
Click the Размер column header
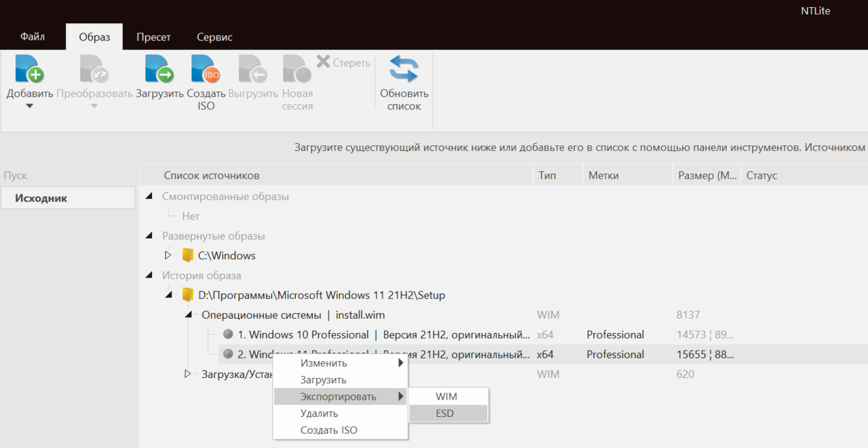tap(706, 176)
